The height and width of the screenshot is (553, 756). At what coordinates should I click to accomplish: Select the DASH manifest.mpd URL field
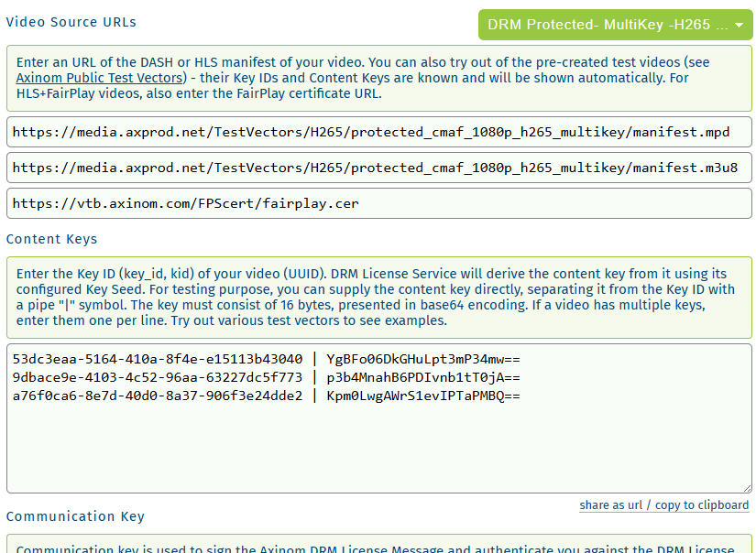pyautogui.click(x=378, y=132)
